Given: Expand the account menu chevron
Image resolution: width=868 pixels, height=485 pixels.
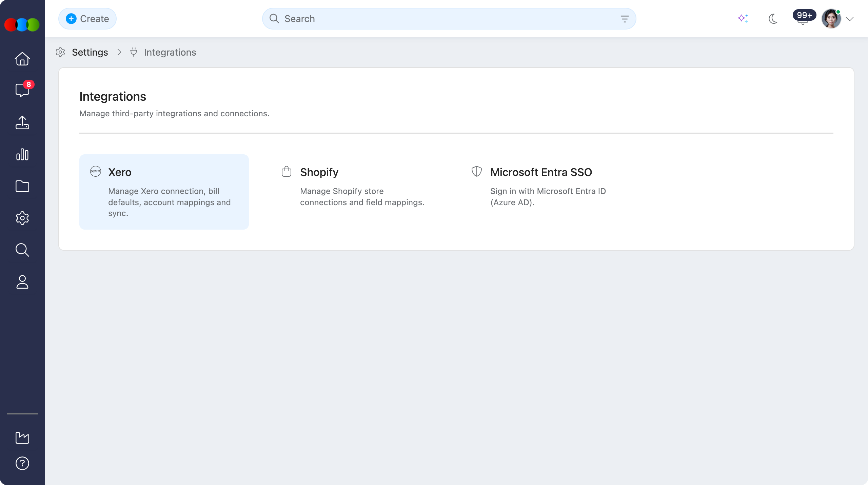Looking at the screenshot, I should pyautogui.click(x=850, y=19).
